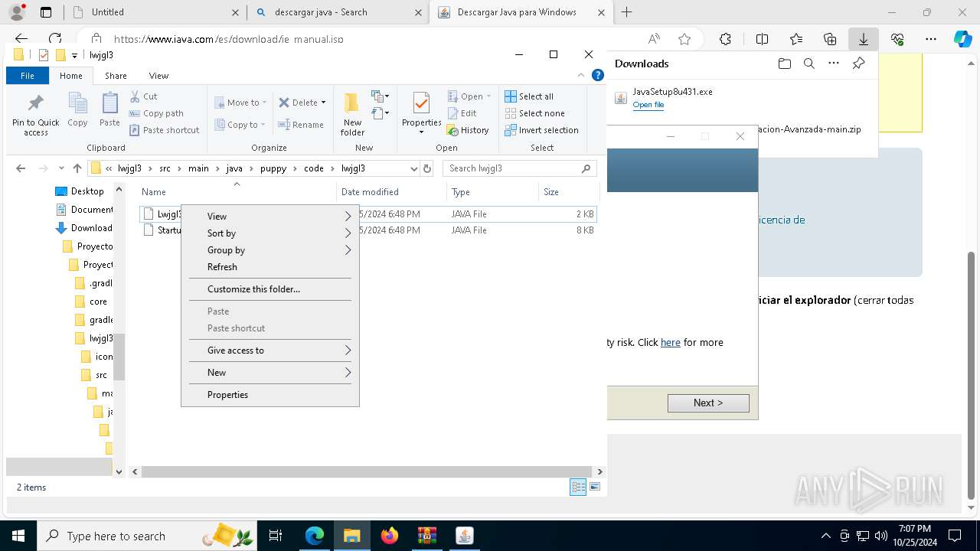
Task: Switch to Details view icon
Action: pos(578,487)
